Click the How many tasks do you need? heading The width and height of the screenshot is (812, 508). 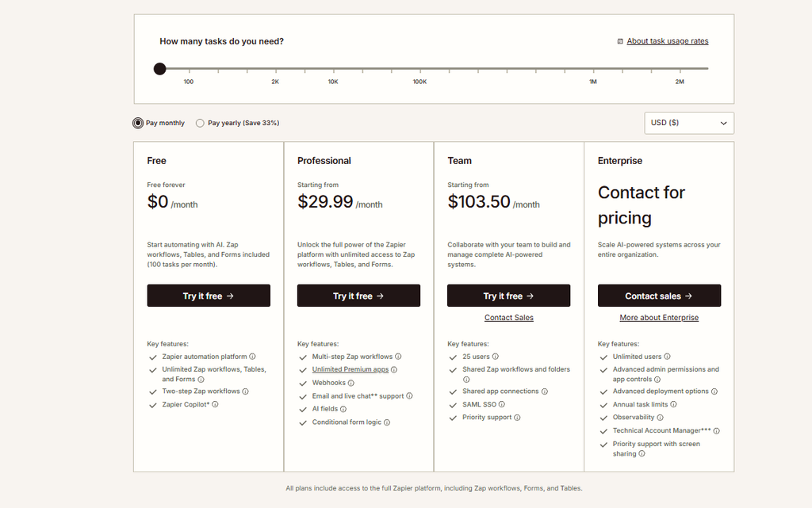click(222, 41)
